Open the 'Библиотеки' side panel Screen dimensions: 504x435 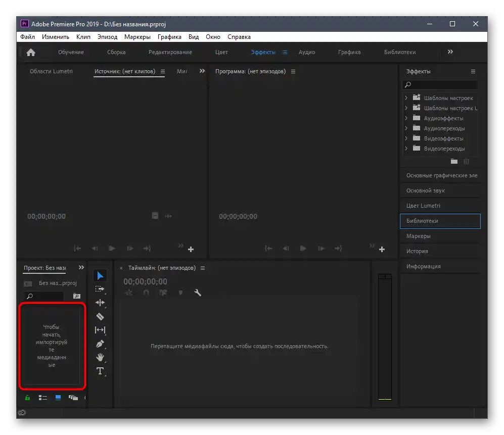coord(440,221)
